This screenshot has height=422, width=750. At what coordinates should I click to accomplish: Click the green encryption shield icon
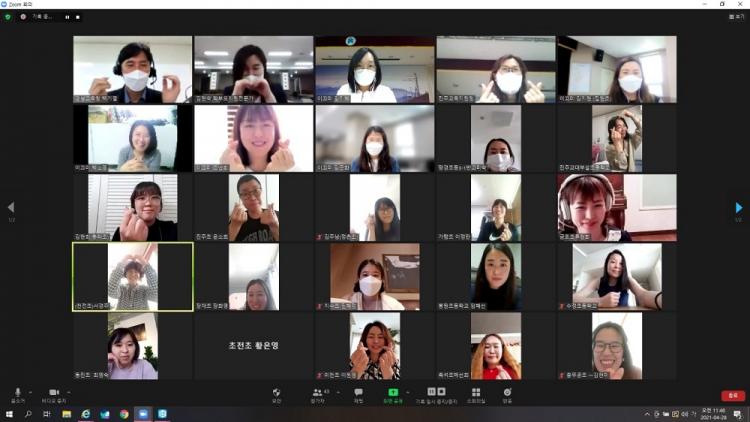tap(8, 17)
